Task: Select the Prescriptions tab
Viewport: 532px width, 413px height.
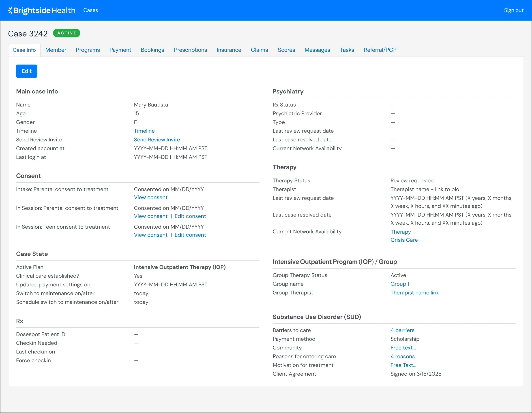Action: pos(190,50)
